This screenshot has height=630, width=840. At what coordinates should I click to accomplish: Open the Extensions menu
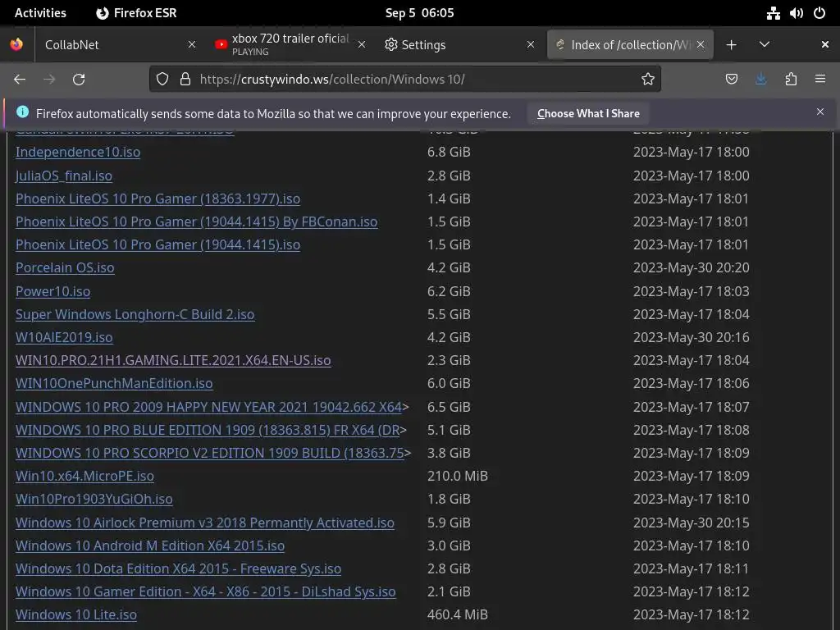click(791, 80)
